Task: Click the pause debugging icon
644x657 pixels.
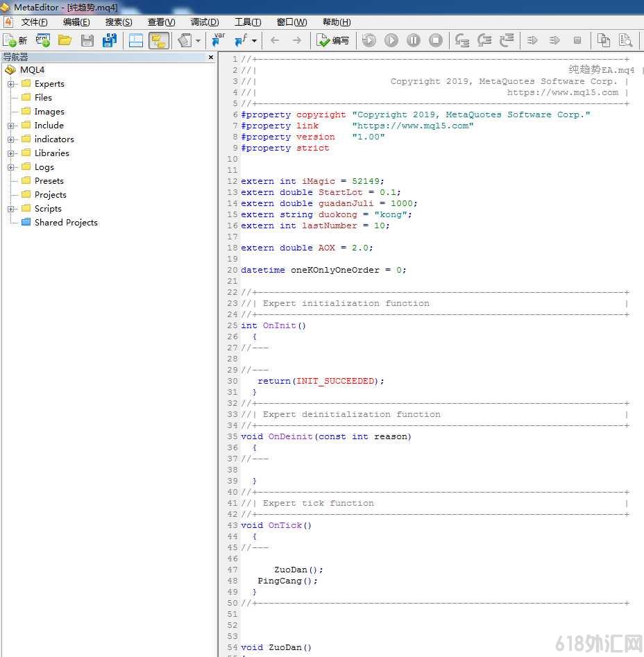Action: 413,40
